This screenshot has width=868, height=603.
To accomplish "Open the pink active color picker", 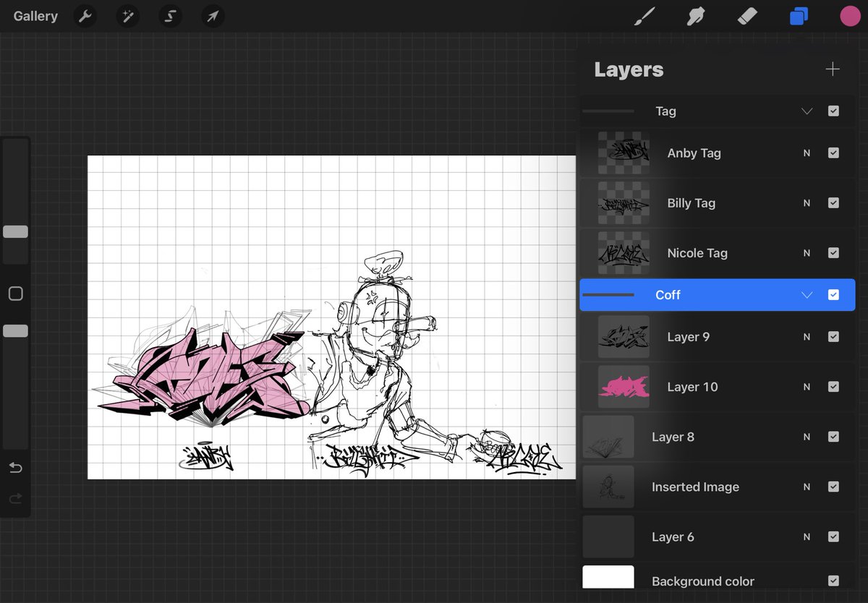I will 850,17.
